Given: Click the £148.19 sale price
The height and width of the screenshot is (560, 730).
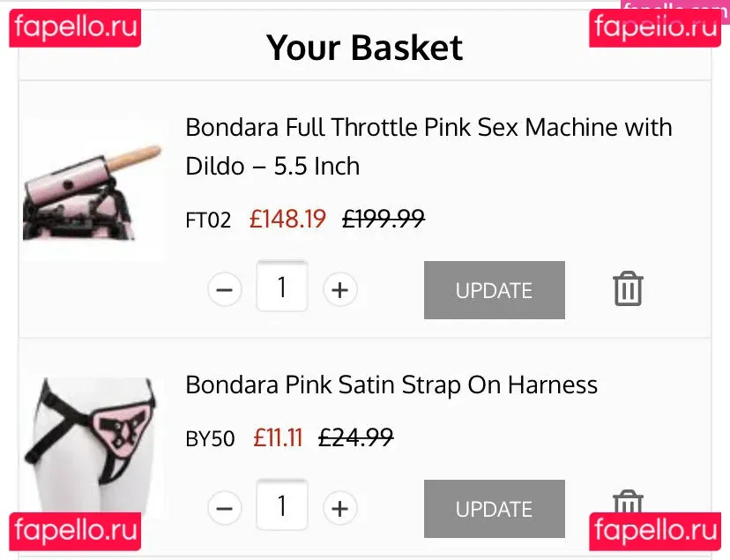Looking at the screenshot, I should [x=287, y=219].
